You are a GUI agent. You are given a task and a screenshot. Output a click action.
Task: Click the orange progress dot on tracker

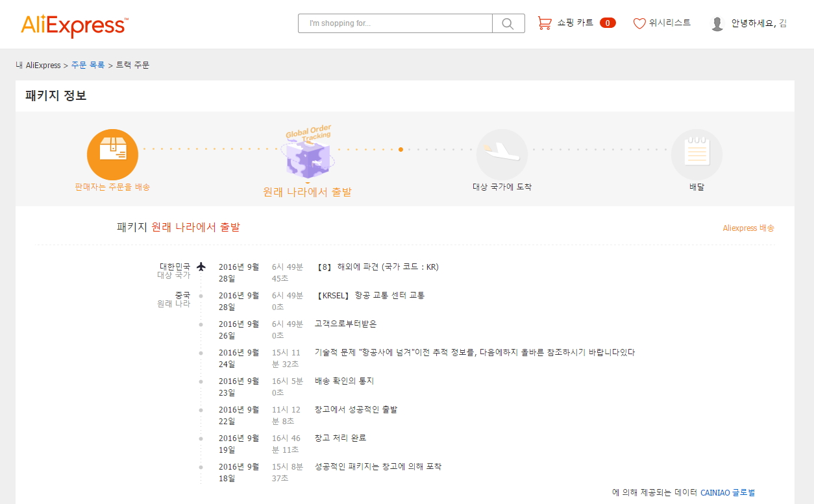tap(401, 149)
